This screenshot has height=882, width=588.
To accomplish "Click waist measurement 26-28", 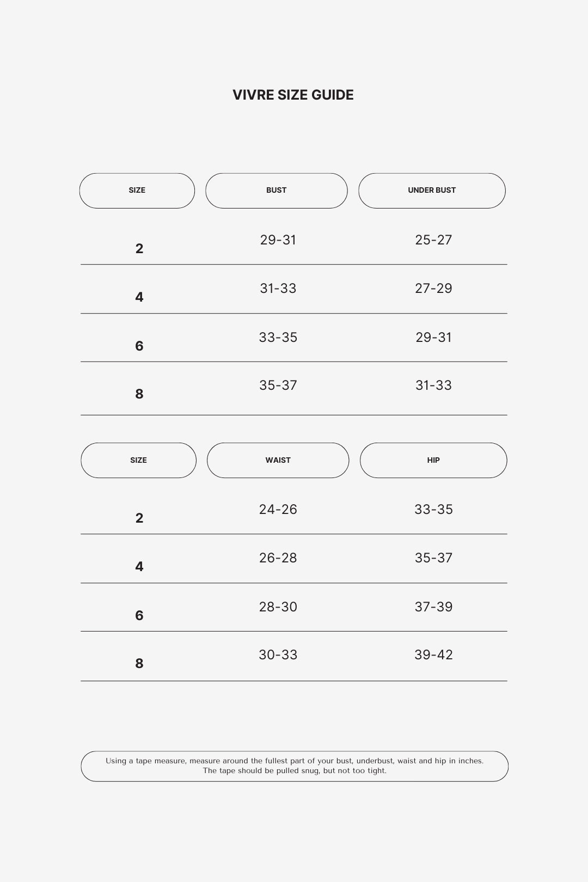I will [x=278, y=558].
